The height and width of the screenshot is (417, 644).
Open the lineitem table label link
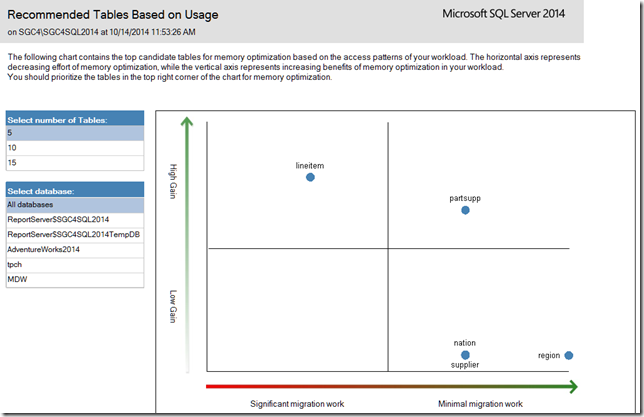[310, 164]
